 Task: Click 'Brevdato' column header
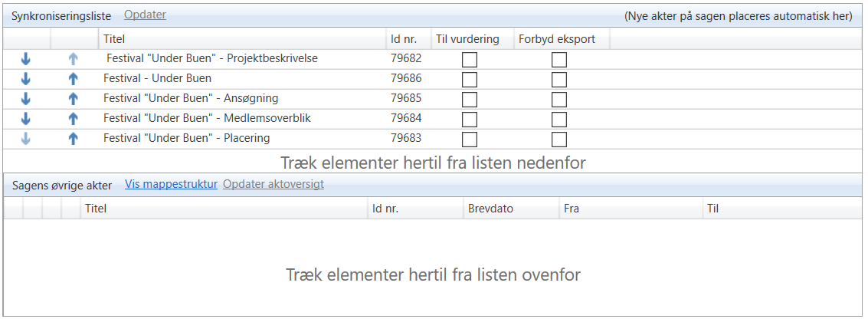490,208
